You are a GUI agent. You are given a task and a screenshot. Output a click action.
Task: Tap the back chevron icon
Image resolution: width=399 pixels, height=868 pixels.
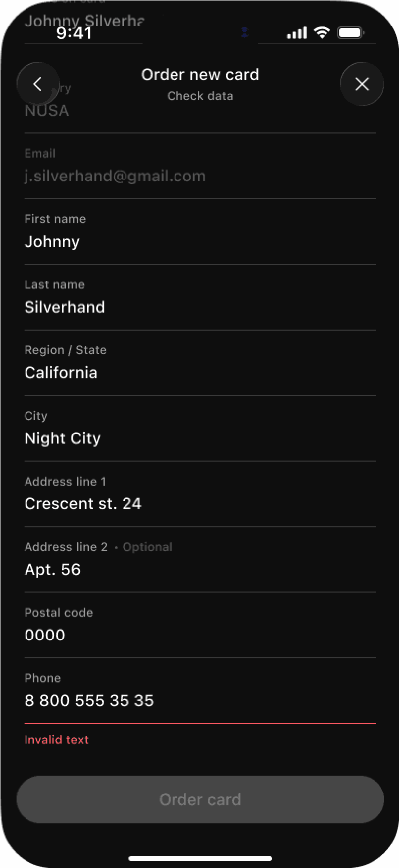coord(38,84)
